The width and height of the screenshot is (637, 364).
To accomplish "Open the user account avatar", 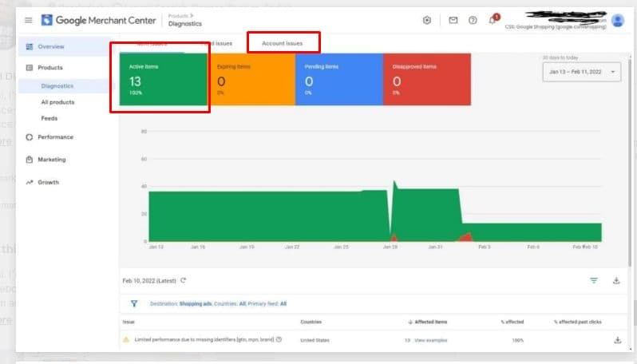I will point(618,20).
